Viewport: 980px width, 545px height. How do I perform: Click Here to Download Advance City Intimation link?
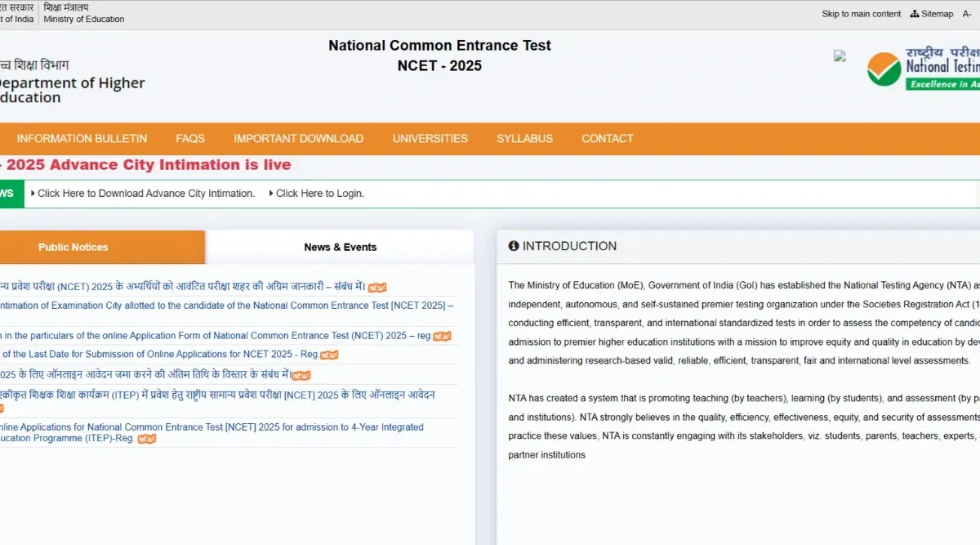coord(145,194)
